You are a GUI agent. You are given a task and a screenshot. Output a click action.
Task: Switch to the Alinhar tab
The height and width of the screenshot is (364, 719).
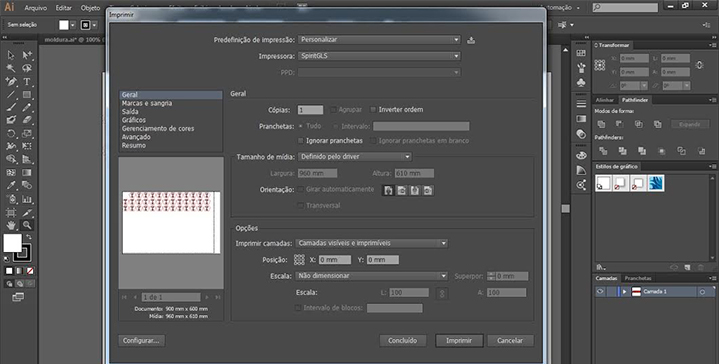coord(605,100)
